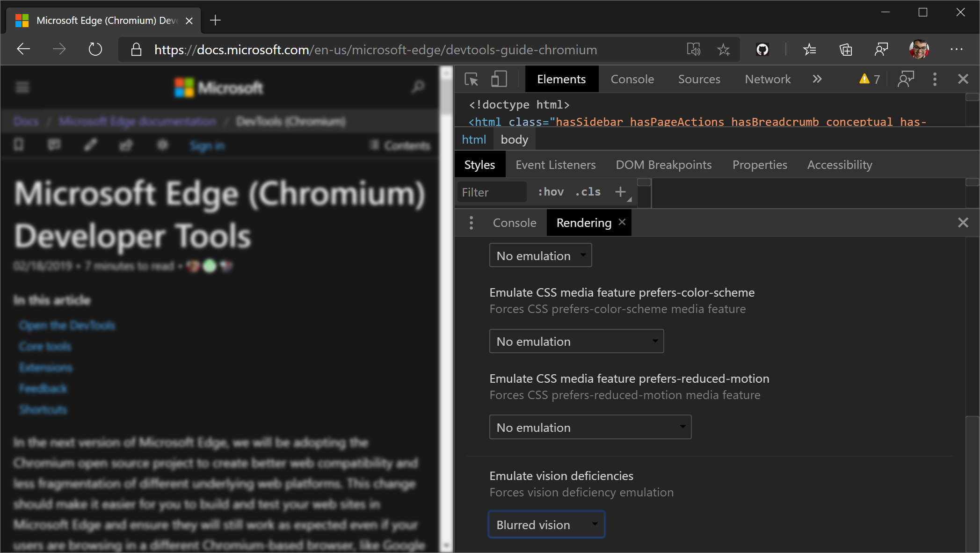Click the Filter styles input field
The image size is (980, 553).
(x=492, y=192)
